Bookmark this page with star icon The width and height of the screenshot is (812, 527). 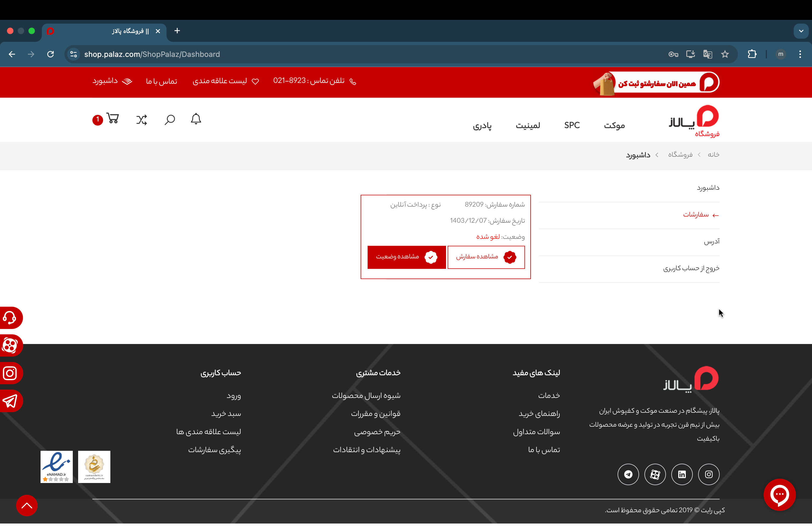click(x=725, y=54)
